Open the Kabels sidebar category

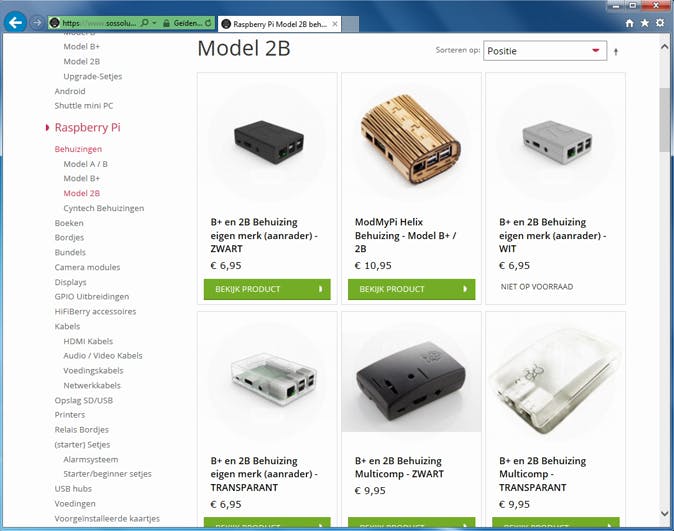[x=67, y=326]
